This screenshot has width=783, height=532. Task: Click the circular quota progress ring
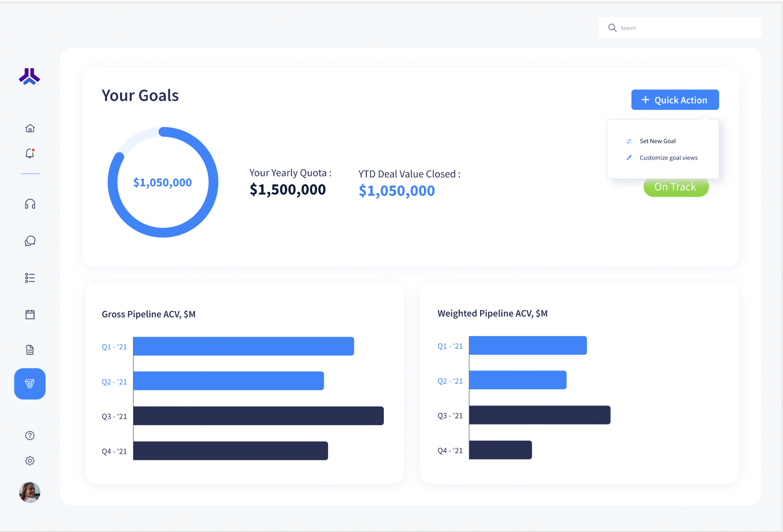click(163, 182)
